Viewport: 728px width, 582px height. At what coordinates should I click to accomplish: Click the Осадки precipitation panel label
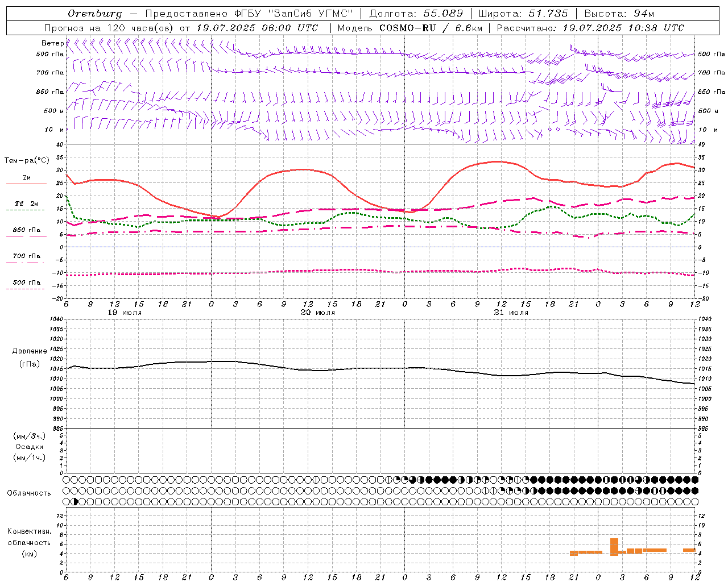[x=30, y=447]
